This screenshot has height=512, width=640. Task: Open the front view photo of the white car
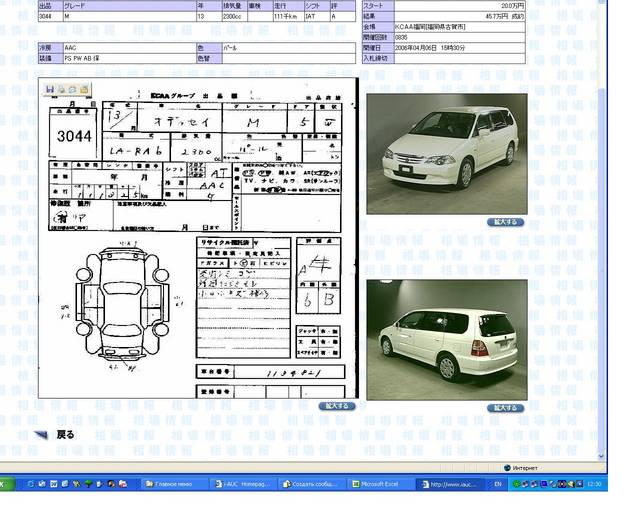447,154
